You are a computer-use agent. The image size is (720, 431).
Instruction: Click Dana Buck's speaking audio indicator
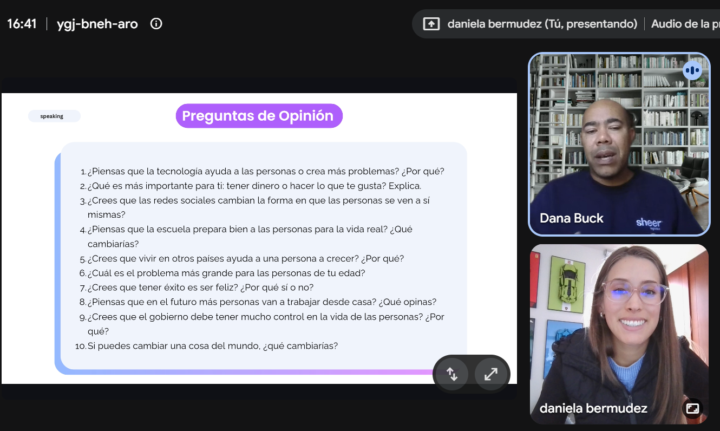point(692,71)
